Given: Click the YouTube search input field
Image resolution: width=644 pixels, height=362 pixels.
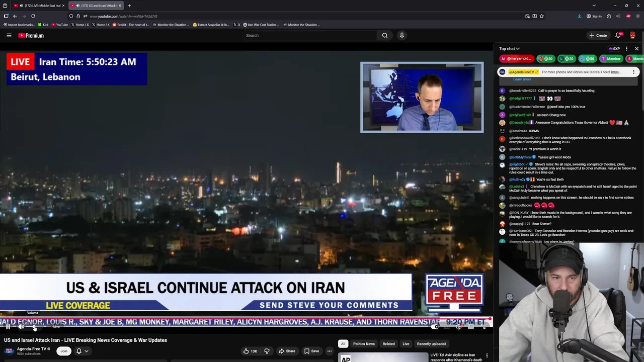Looking at the screenshot, I should coord(309,35).
